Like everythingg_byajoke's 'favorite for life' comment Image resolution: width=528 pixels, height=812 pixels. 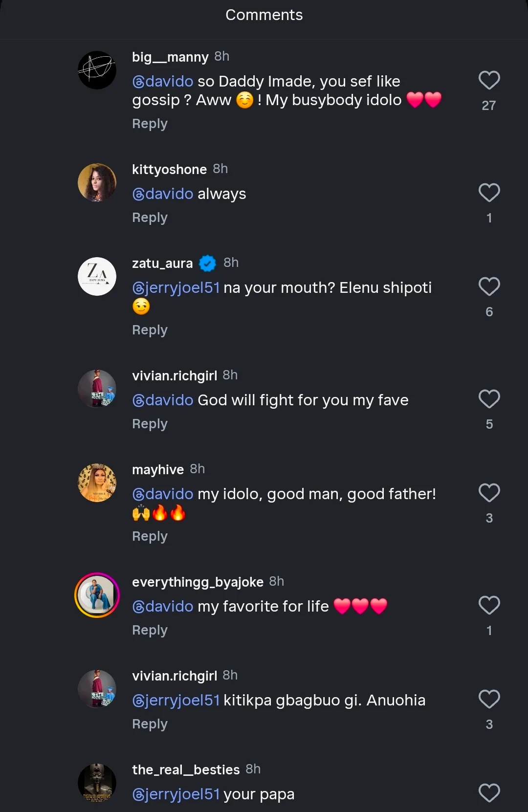(489, 606)
